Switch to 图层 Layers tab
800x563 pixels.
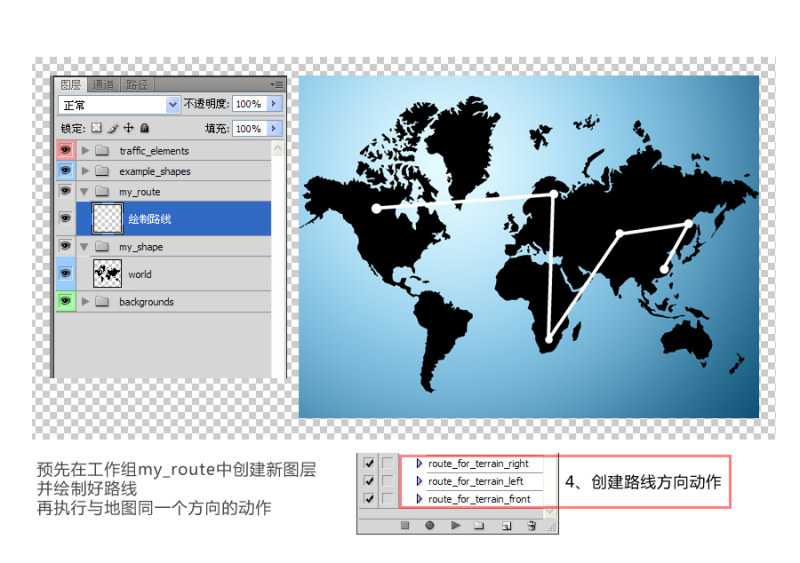70,84
